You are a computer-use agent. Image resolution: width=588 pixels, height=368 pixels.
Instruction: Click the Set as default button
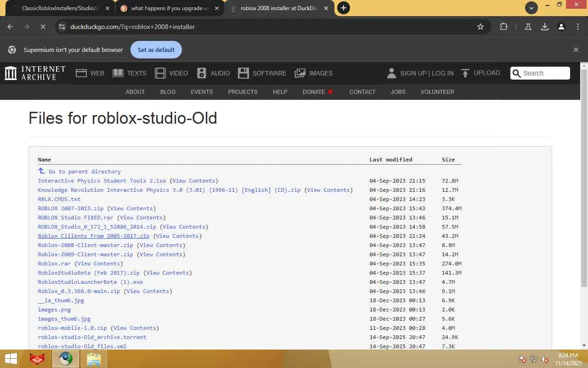156,50
